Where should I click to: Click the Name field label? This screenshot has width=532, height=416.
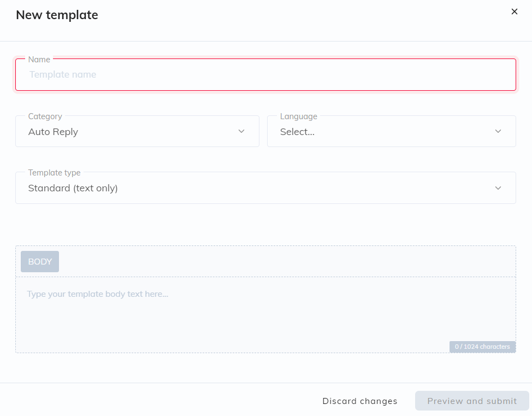click(x=39, y=60)
